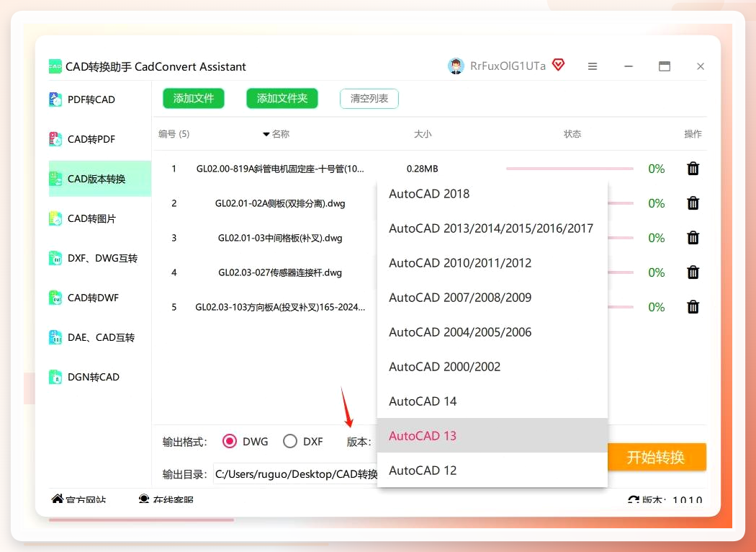
Task: Click progress bar of file row 1
Action: point(570,169)
